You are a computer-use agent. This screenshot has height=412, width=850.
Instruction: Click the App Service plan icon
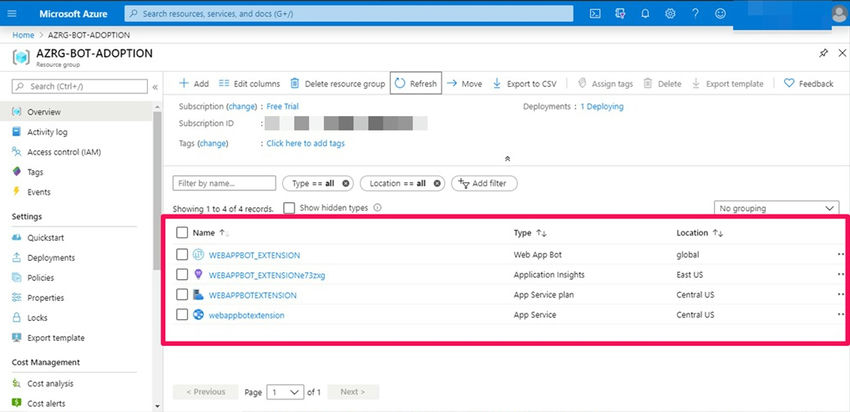click(x=198, y=294)
